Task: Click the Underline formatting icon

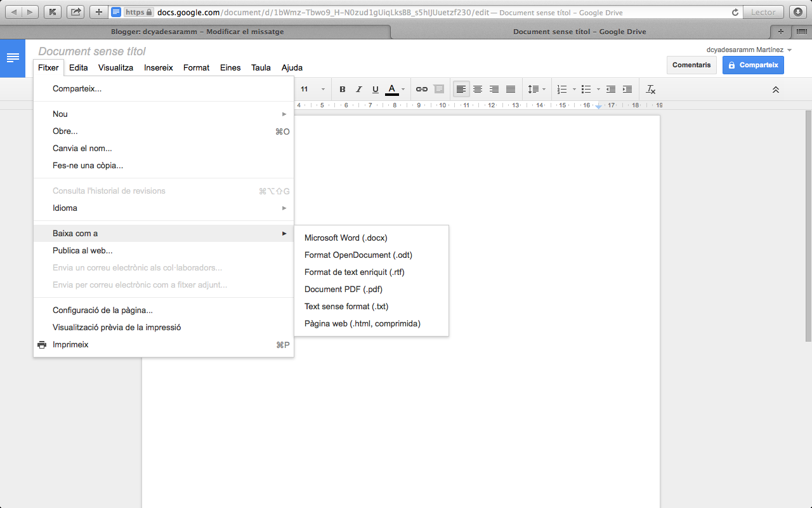Action: click(376, 90)
